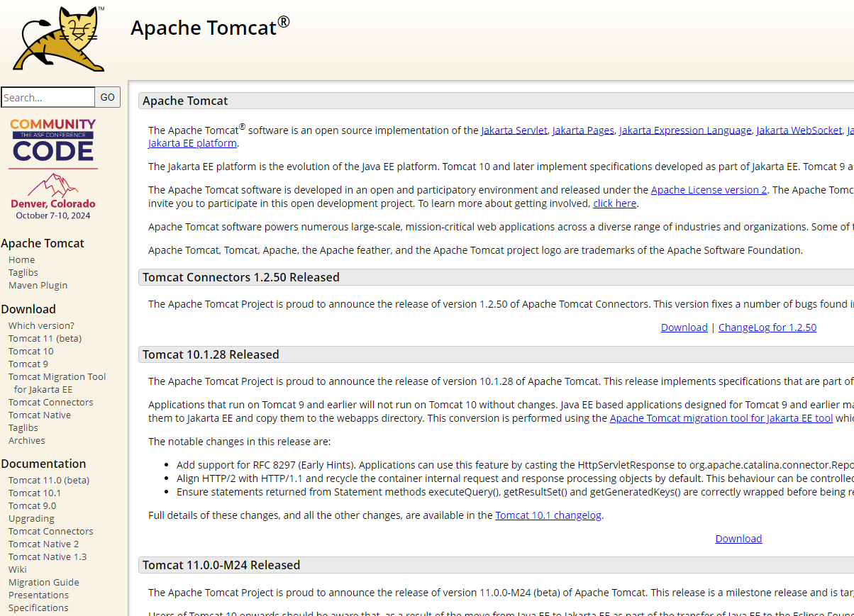The image size is (854, 616).
Task: Open Tomcat Native 1.3 documentation
Action: pos(48,556)
